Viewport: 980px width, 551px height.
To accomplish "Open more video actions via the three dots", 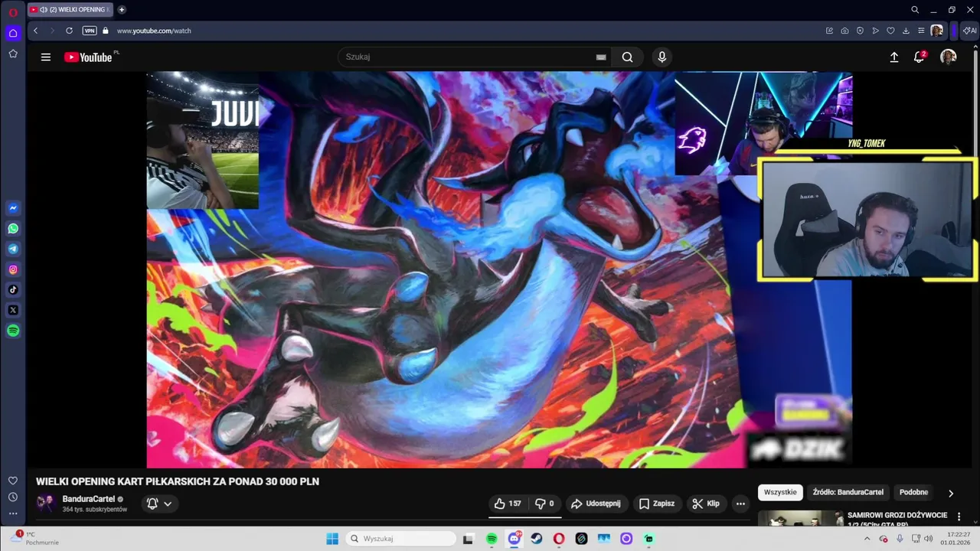I will click(x=740, y=504).
